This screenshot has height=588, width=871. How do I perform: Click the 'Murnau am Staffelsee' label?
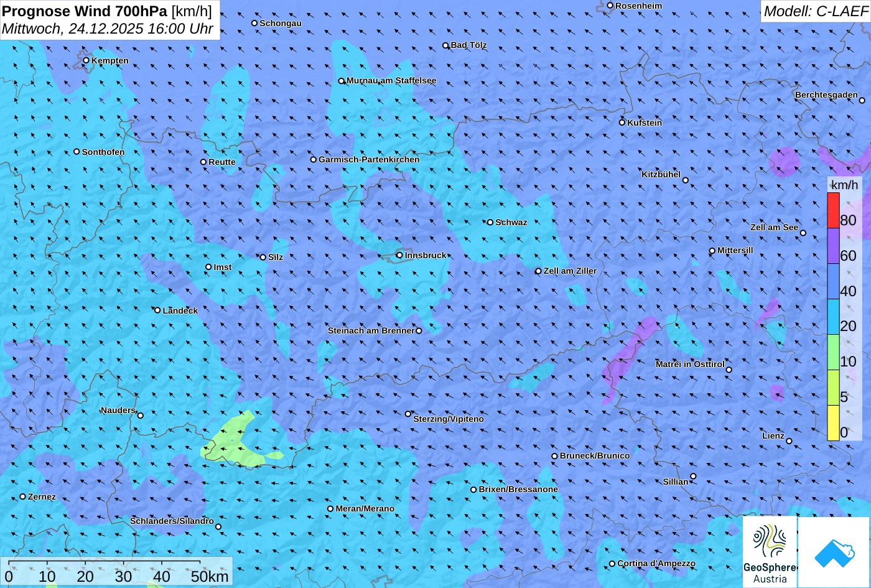pos(391,80)
